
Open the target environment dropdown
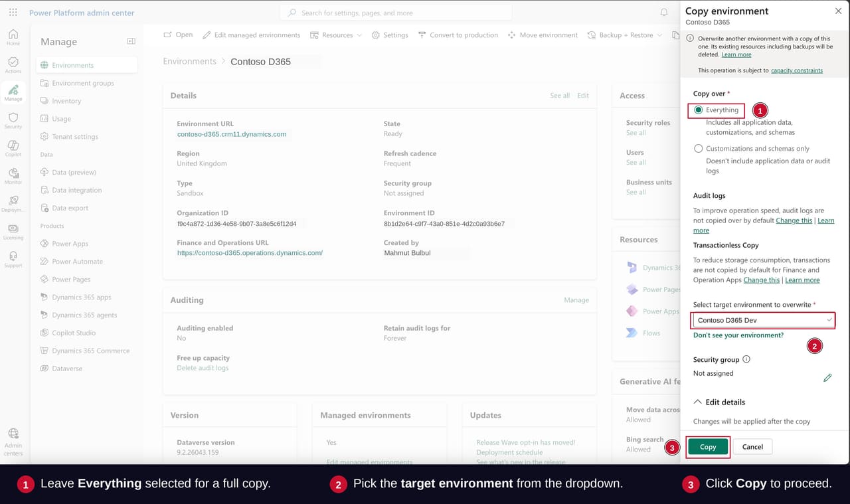(763, 320)
